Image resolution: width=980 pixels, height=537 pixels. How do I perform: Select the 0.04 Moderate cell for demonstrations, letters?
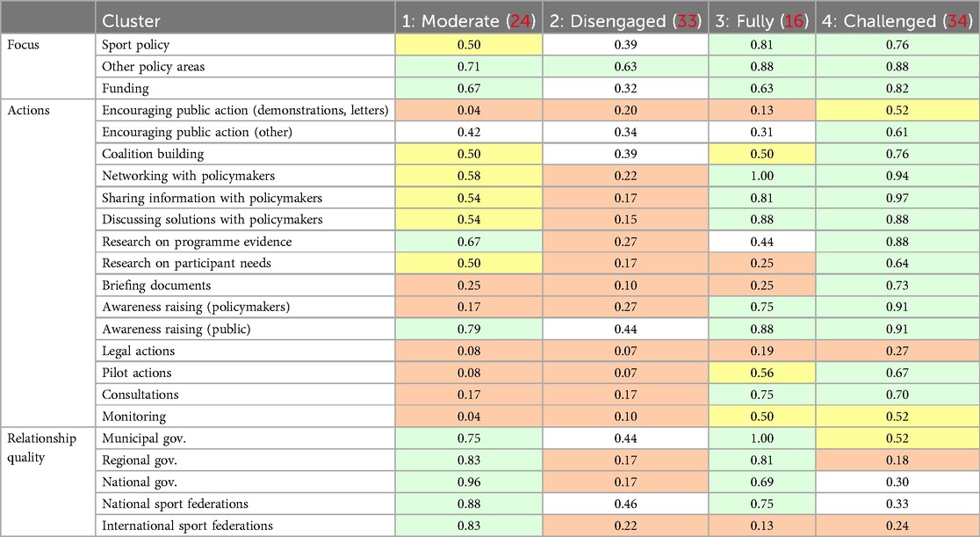[x=469, y=110]
